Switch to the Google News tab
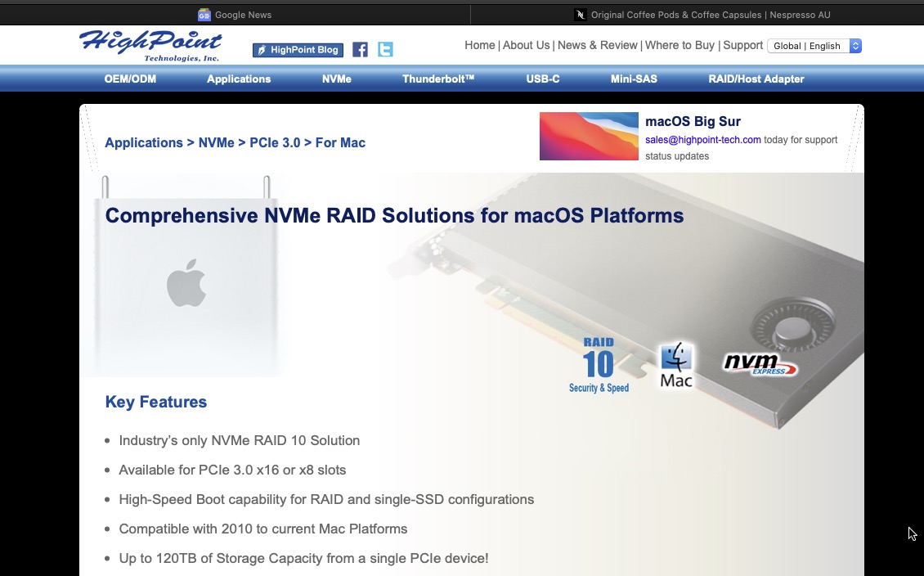The width and height of the screenshot is (924, 576). click(x=235, y=15)
